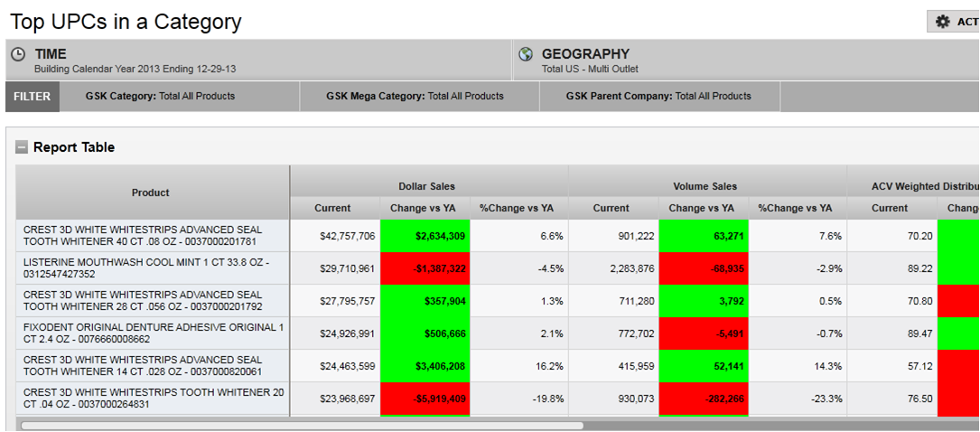This screenshot has width=980, height=432.
Task: Open the FILTER panel label
Action: [x=32, y=96]
